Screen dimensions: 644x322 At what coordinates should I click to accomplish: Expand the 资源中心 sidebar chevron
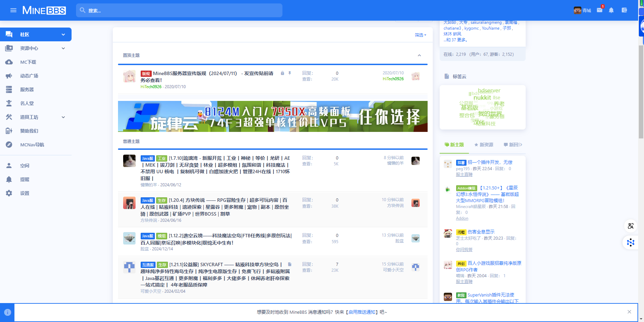[x=63, y=48]
